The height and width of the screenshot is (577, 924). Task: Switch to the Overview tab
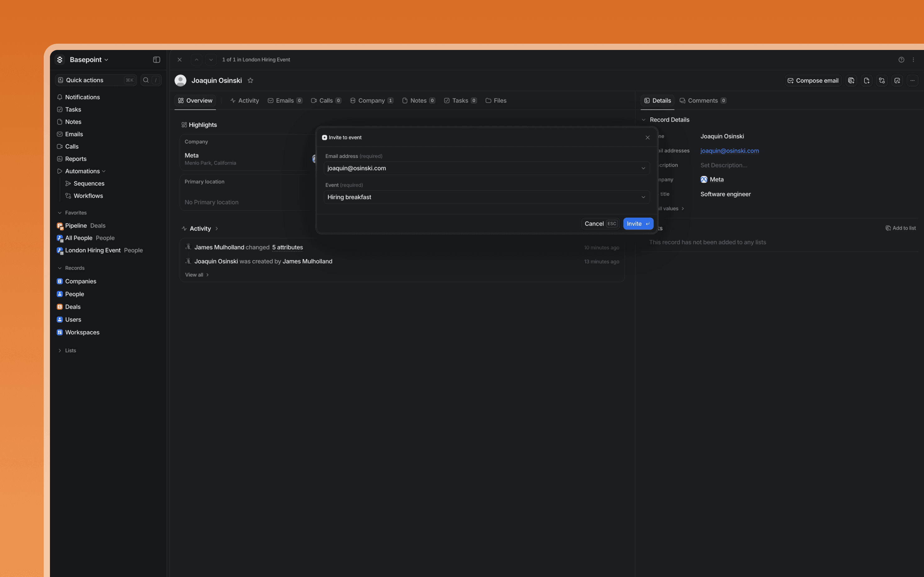point(195,101)
